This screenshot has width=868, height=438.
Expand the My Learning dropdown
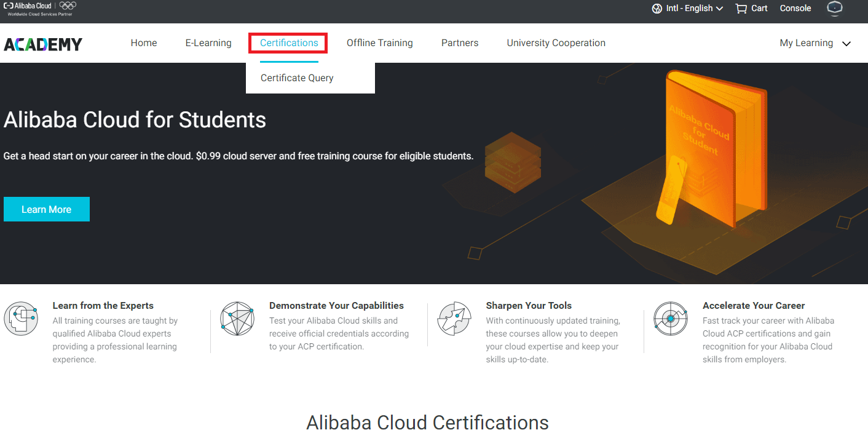tap(815, 43)
